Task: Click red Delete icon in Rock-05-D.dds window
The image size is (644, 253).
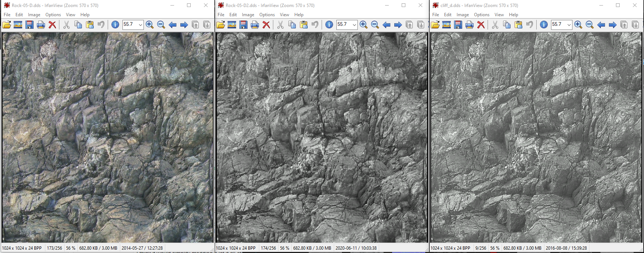Action: 52,25
